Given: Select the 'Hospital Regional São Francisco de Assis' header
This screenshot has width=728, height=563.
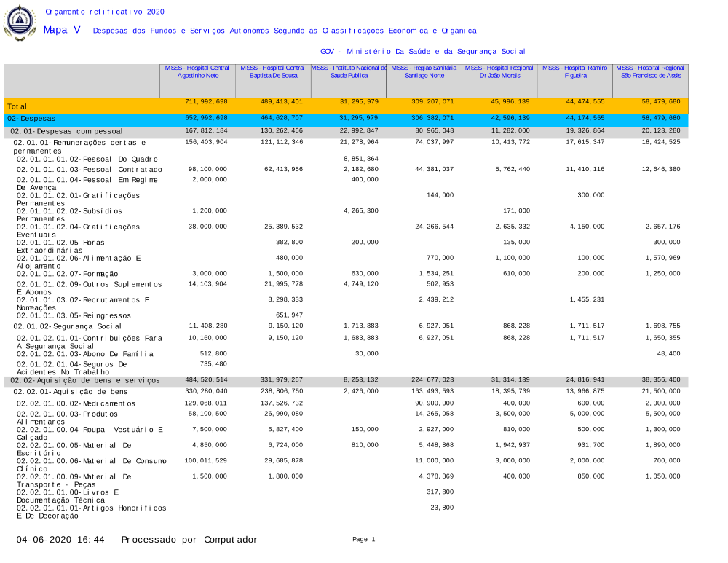Looking at the screenshot, I should point(649,71).
